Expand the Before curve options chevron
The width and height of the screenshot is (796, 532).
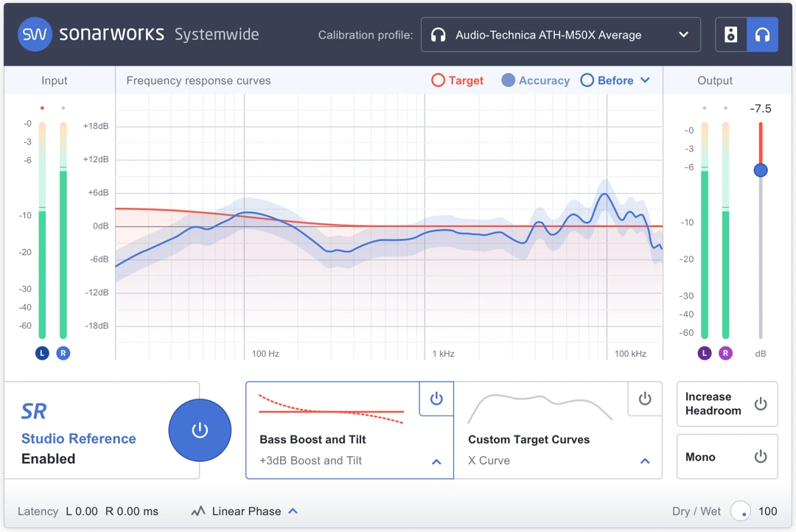point(645,80)
